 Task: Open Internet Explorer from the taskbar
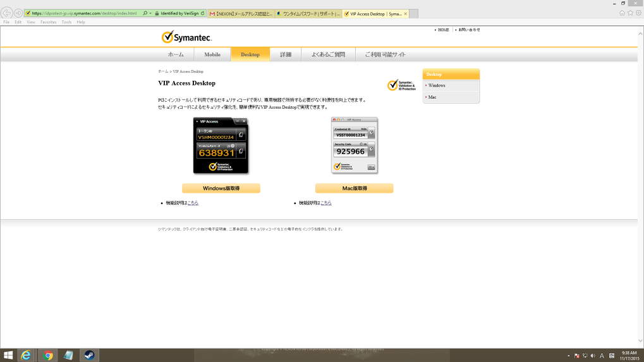click(x=27, y=355)
